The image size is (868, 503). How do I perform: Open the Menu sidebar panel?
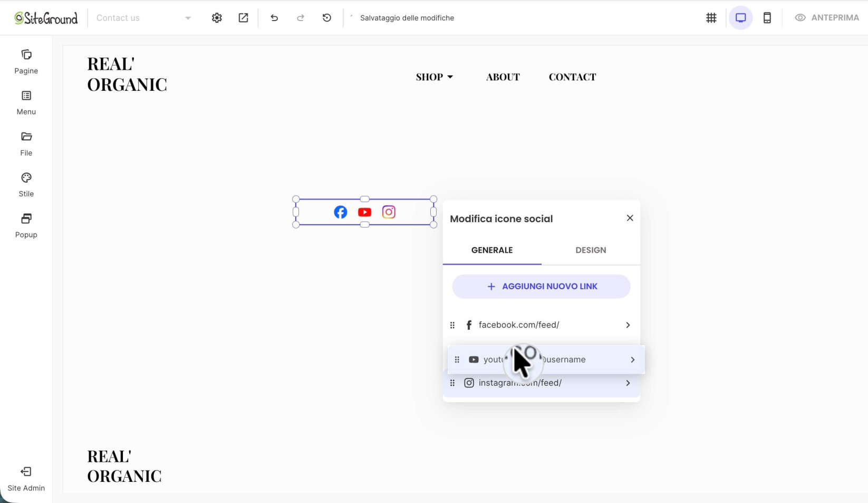26,103
